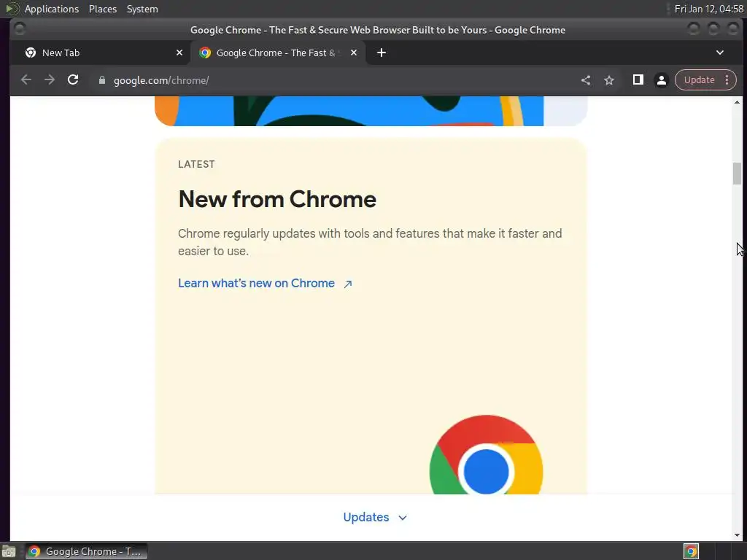The image size is (747, 560).
Task: Click the Google Chrome taskbar window button
Action: [86, 551]
